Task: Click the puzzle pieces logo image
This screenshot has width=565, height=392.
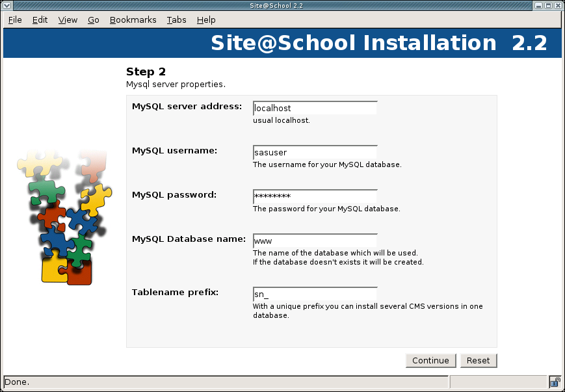Action: tap(64, 217)
